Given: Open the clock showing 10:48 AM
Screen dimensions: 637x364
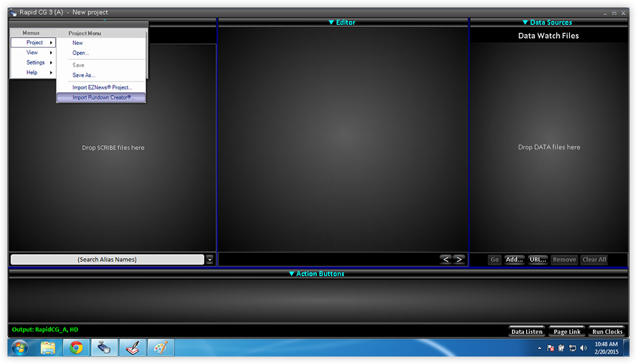Looking at the screenshot, I should point(606,348).
